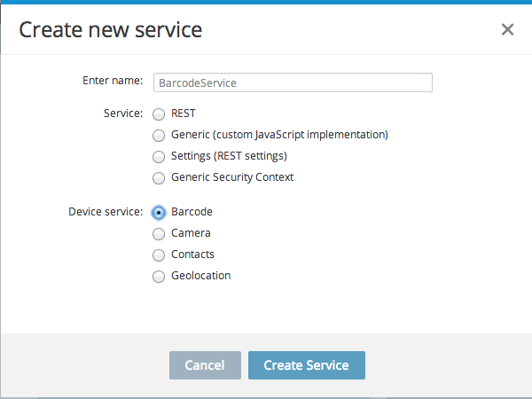The height and width of the screenshot is (399, 532).
Task: Click the 'Enter name:' field label
Action: point(112,81)
